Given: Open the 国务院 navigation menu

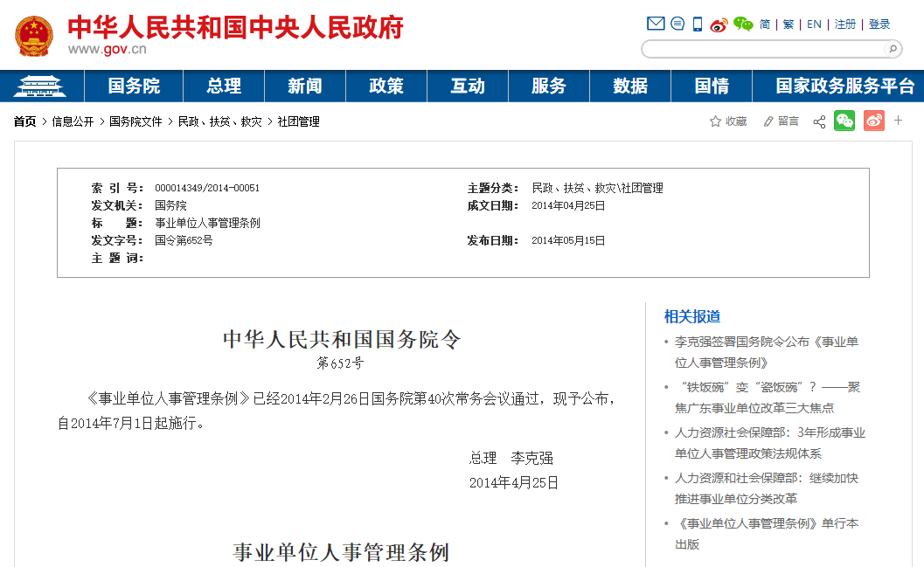Looking at the screenshot, I should [134, 86].
